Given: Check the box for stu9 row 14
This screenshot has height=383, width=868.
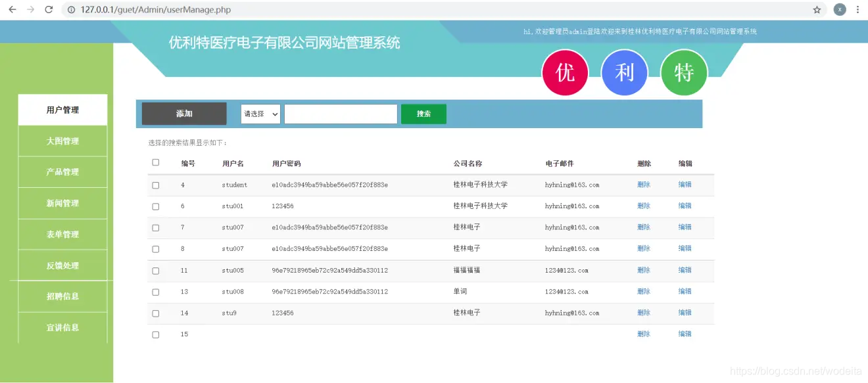Looking at the screenshot, I should coord(156,313).
